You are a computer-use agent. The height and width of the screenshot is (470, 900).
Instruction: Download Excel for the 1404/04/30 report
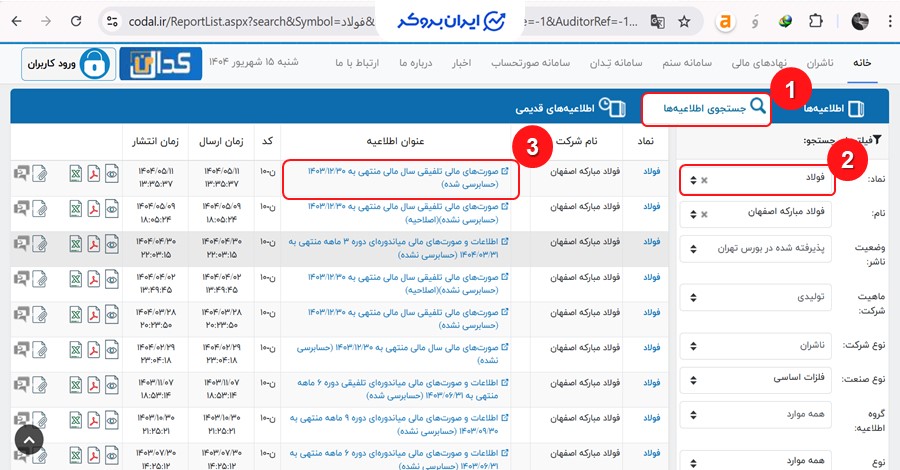[x=76, y=244]
